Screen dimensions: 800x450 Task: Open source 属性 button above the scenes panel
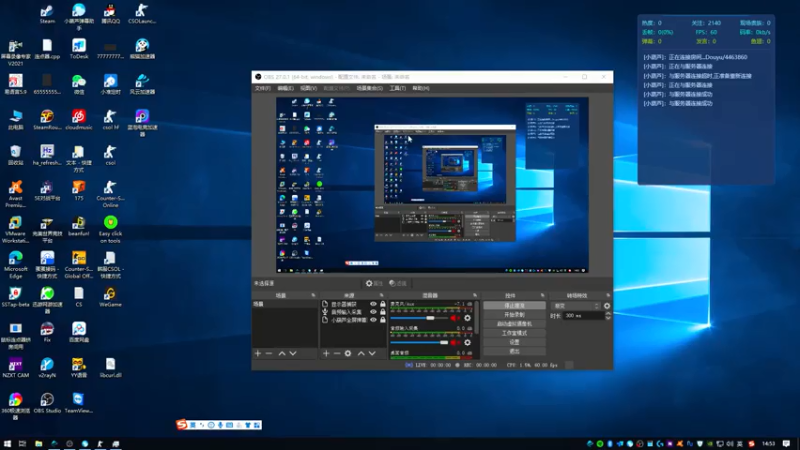tap(374, 283)
